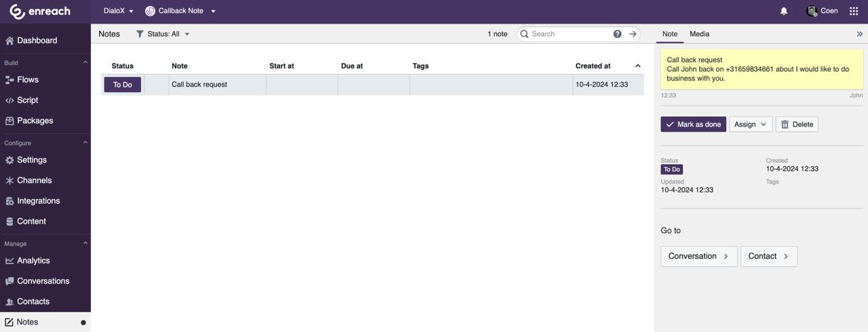Collapse the note details panel

[x=859, y=34]
